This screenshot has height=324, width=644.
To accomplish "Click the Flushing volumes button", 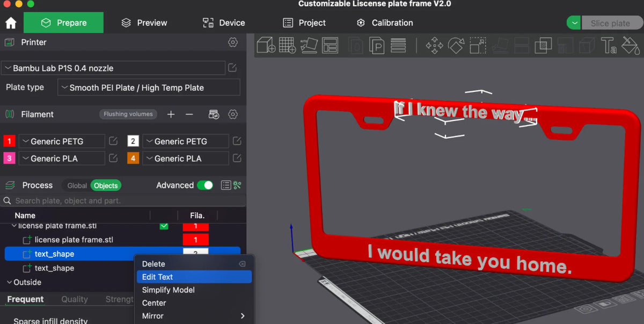I will point(128,114).
